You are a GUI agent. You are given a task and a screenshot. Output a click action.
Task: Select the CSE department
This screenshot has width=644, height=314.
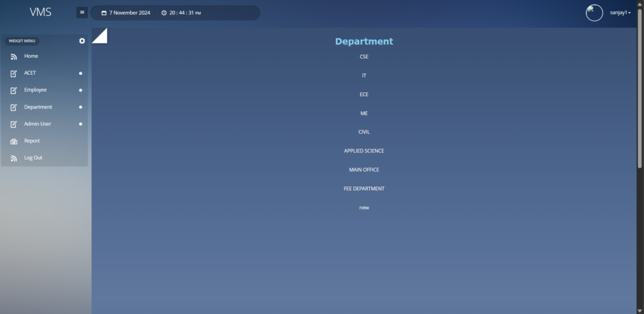[364, 57]
